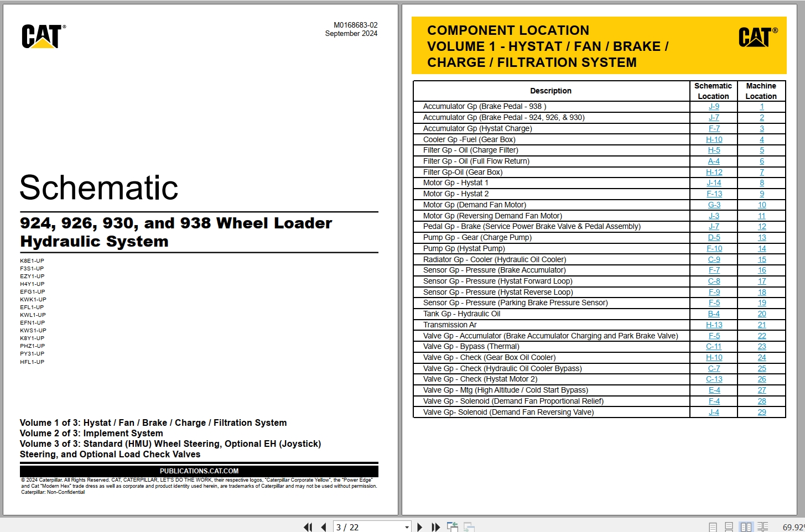Open schematic location F-7 for Hystat Charge accumulator
The image size is (805, 532).
pyautogui.click(x=714, y=128)
